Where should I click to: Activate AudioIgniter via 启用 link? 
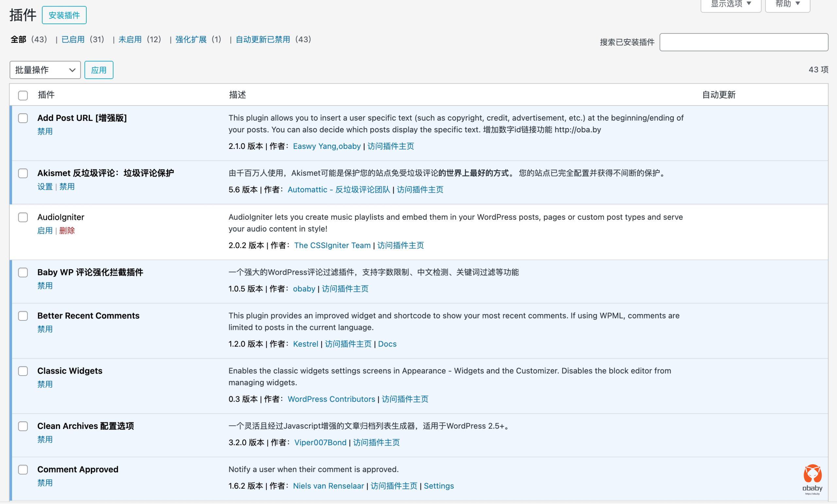(45, 231)
